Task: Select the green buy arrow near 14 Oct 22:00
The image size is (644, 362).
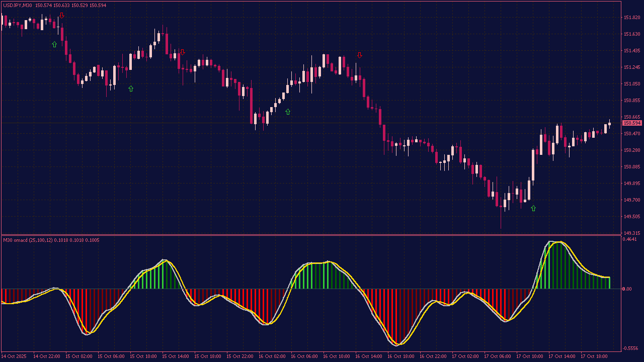Action: tap(54, 44)
